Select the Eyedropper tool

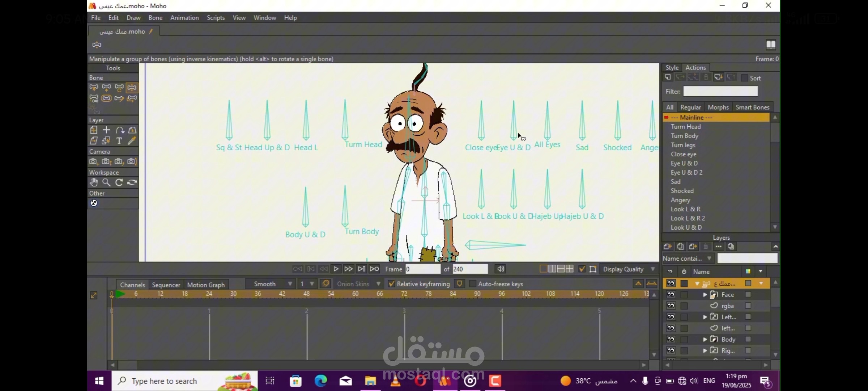pos(132,140)
